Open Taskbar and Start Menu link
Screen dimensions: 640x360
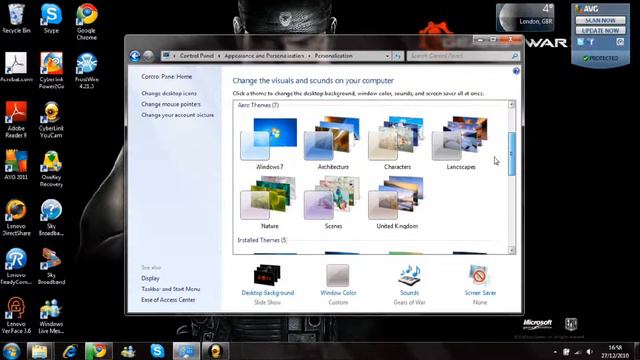pos(171,289)
